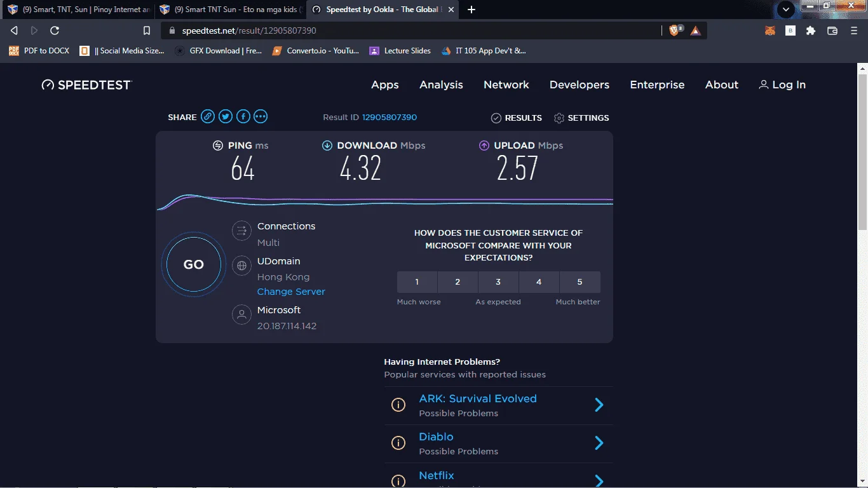Open Social Media Size bookmark
The width and height of the screenshot is (868, 488).
click(x=122, y=51)
